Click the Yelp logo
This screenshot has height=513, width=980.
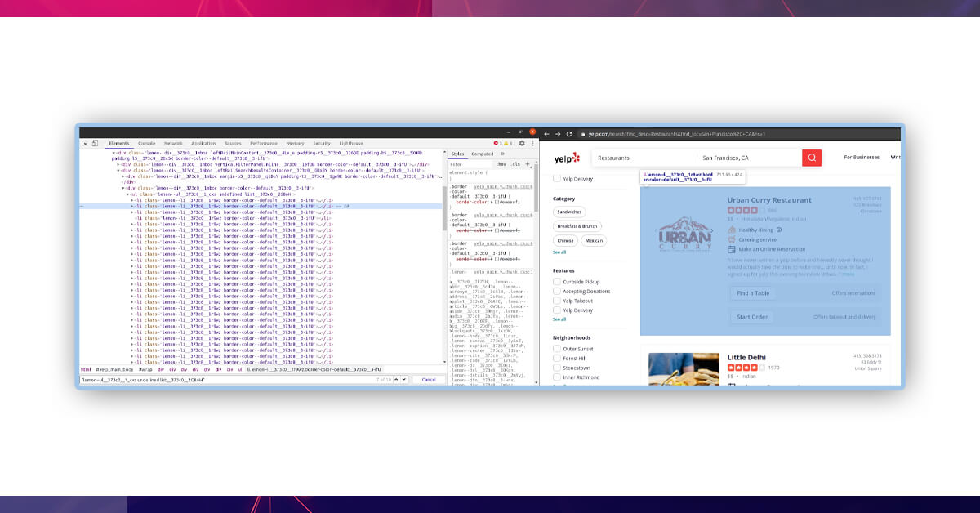566,158
